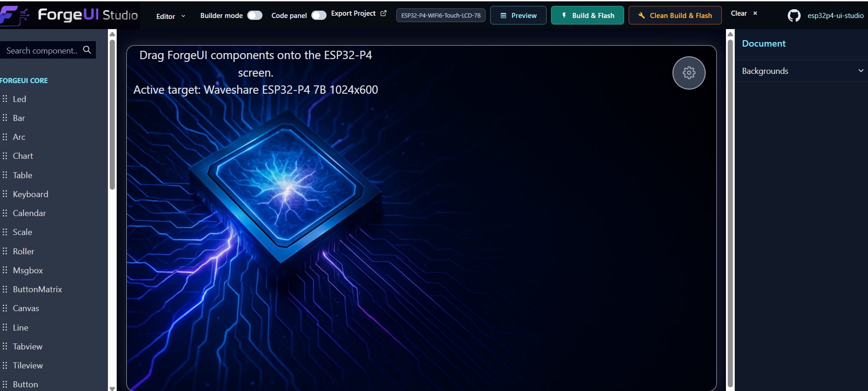Image resolution: width=868 pixels, height=391 pixels.
Task: Open canvas settings gear icon
Action: pos(689,73)
